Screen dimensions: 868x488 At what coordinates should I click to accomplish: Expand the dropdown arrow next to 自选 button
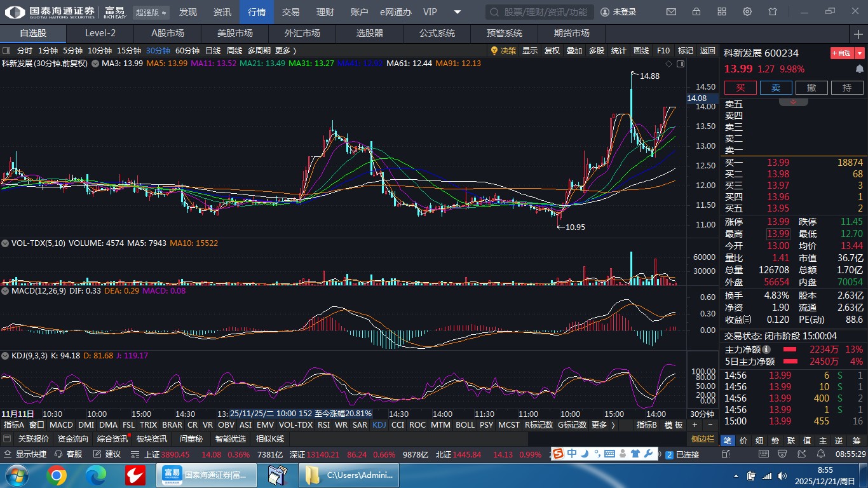tap(860, 53)
